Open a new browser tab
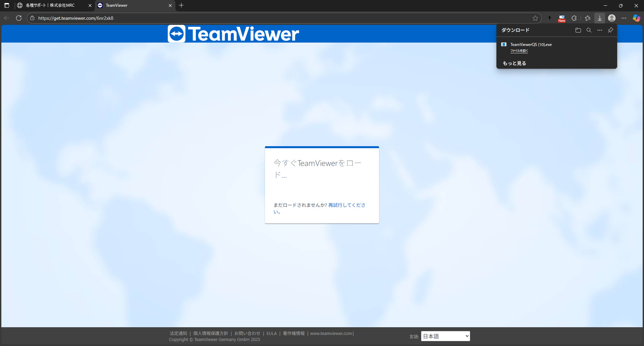 tap(181, 5)
